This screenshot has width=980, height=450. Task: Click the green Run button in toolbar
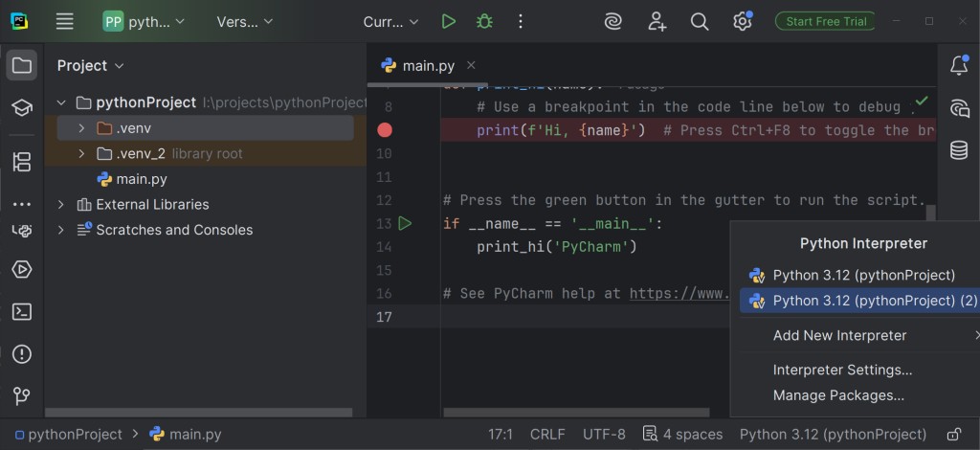pyautogui.click(x=448, y=21)
